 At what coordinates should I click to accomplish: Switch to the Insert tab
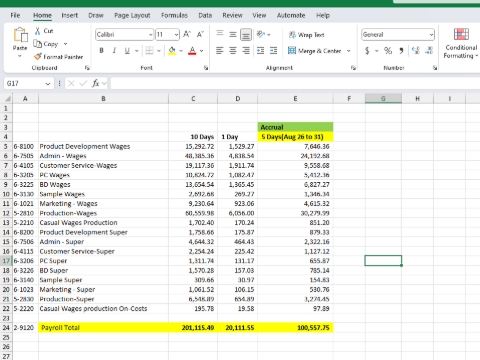[69, 15]
